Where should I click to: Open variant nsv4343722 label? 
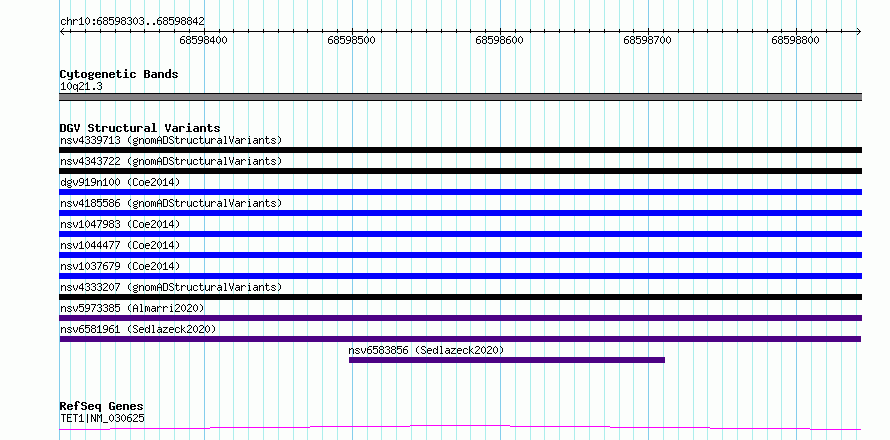170,161
